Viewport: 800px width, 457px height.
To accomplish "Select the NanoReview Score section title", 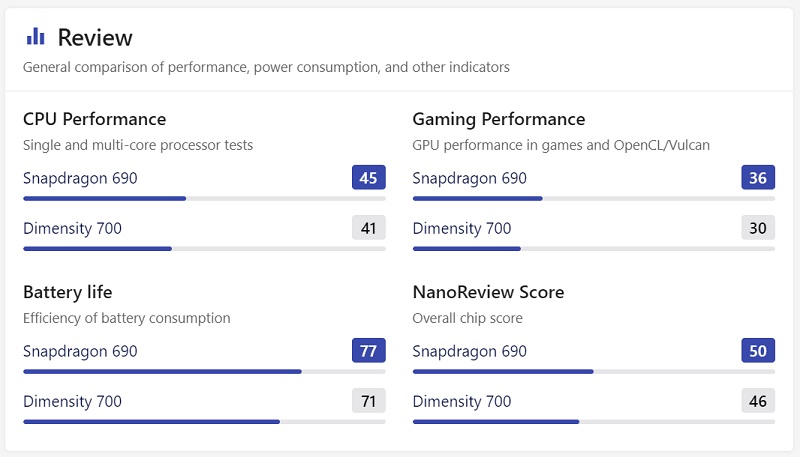I will [x=488, y=292].
